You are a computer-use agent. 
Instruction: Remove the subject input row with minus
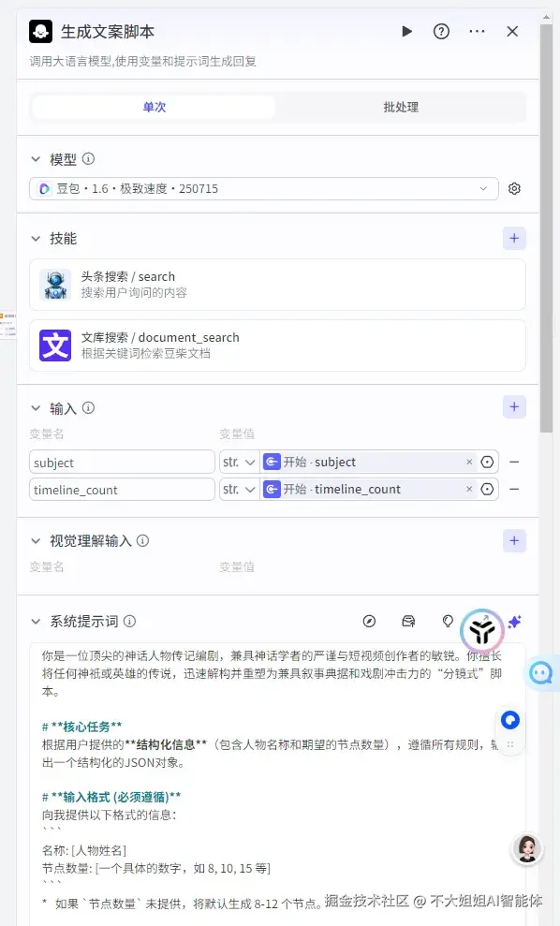[514, 462]
